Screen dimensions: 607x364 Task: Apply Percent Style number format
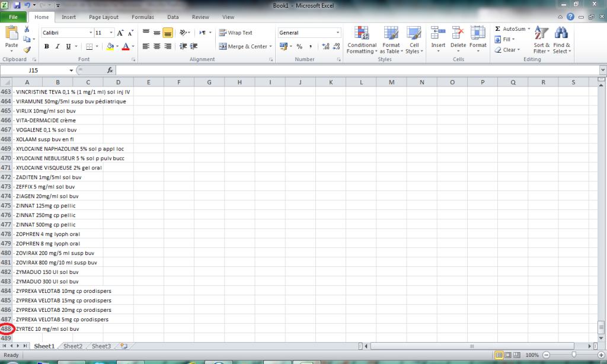[x=299, y=46]
